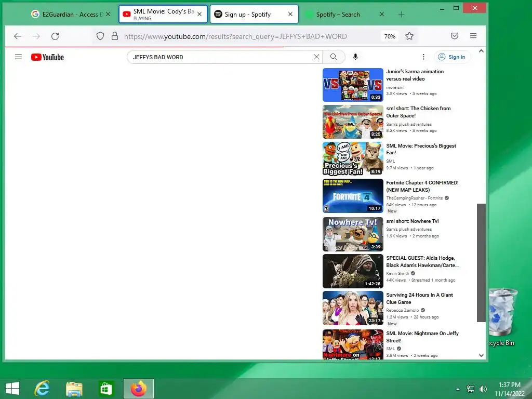
Task: Click the magnifying glass search button
Action: [334, 57]
